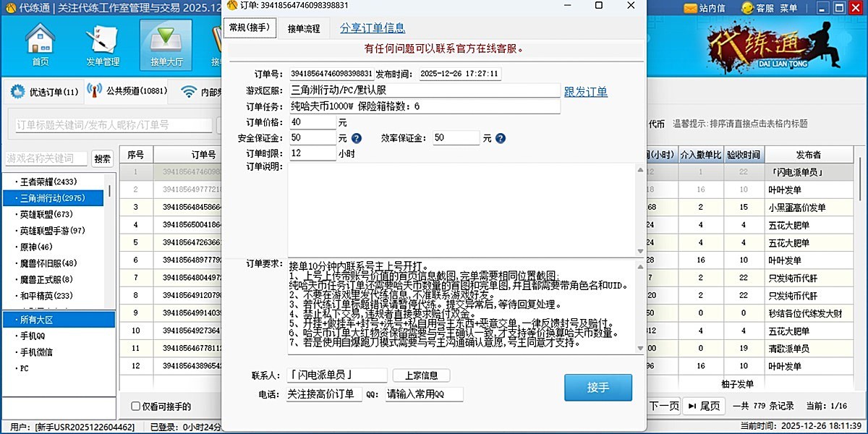Click the 优选订单 gear icon
Image resolution: width=868 pixels, height=434 pixels.
[x=17, y=90]
